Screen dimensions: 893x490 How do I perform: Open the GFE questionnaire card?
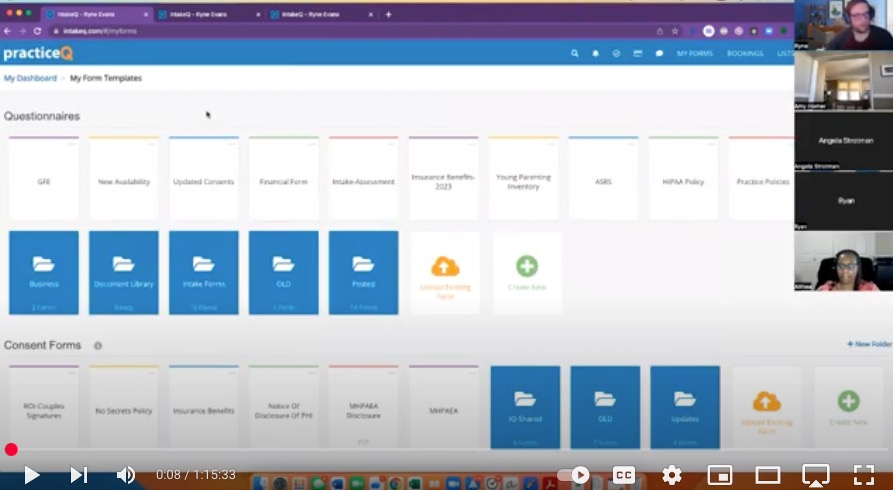[44, 178]
